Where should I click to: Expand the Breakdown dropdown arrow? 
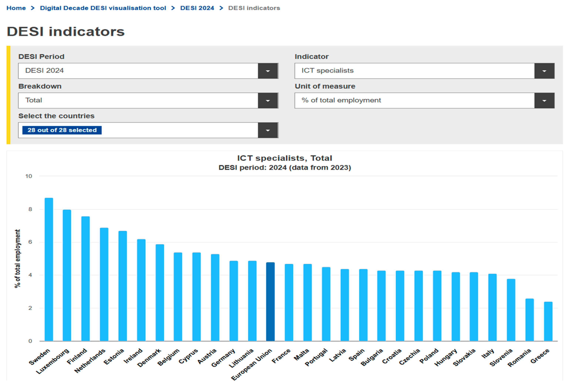pyautogui.click(x=268, y=101)
